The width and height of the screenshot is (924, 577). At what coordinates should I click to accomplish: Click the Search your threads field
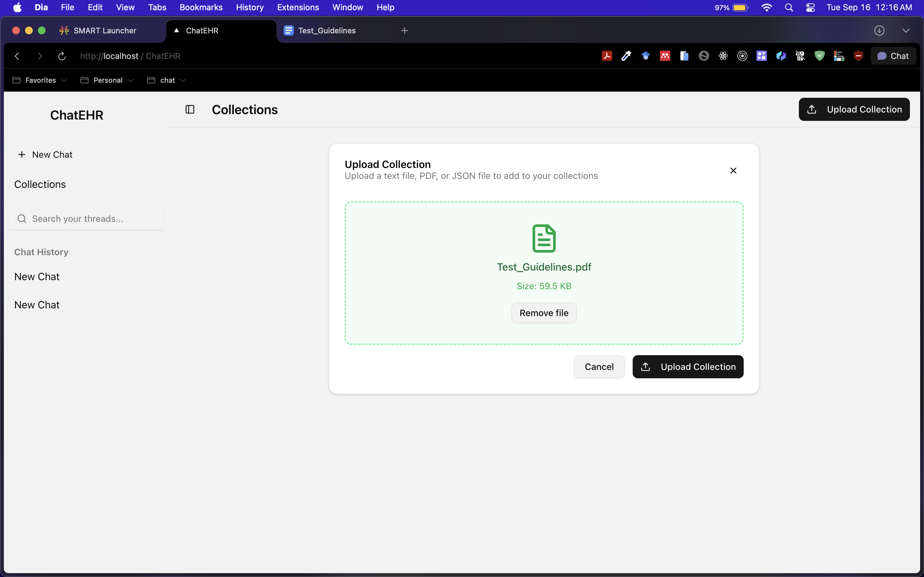tap(86, 219)
